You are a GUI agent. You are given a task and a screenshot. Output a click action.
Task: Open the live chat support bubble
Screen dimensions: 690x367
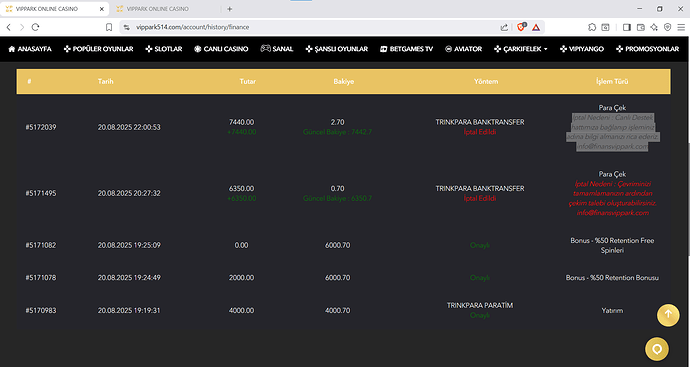pyautogui.click(x=657, y=349)
